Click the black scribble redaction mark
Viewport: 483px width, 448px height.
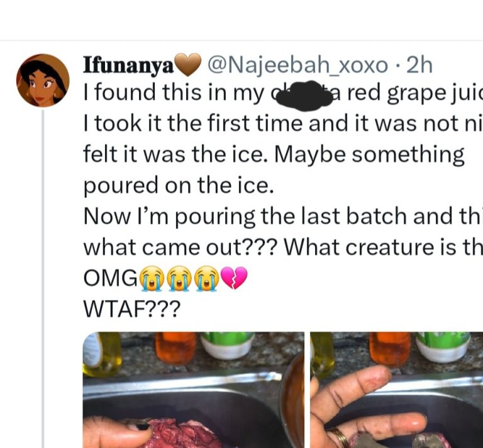click(x=300, y=96)
